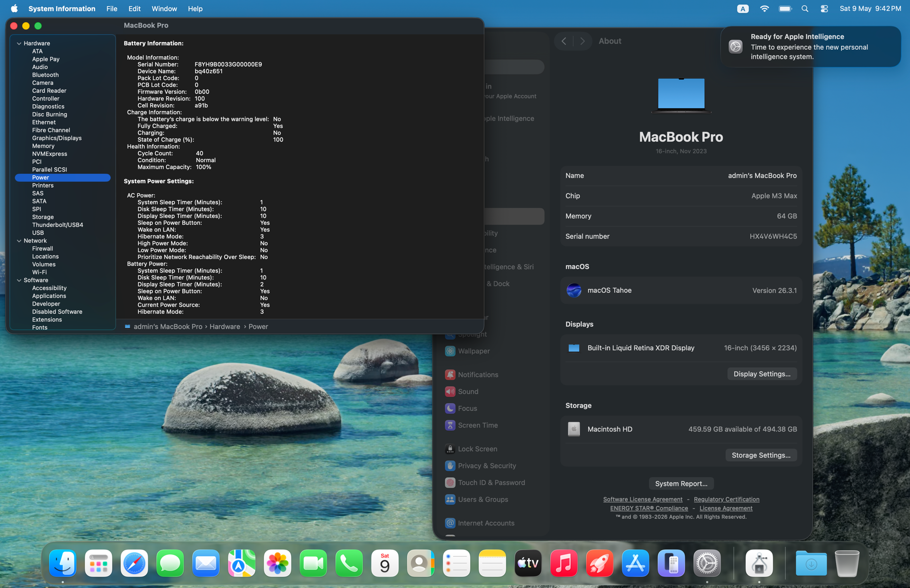
Task: Open Trash in the Dock
Action: (x=846, y=563)
